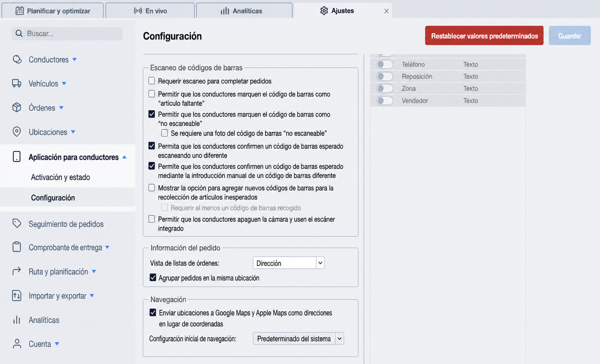Open the Analíticas top tab

(244, 11)
